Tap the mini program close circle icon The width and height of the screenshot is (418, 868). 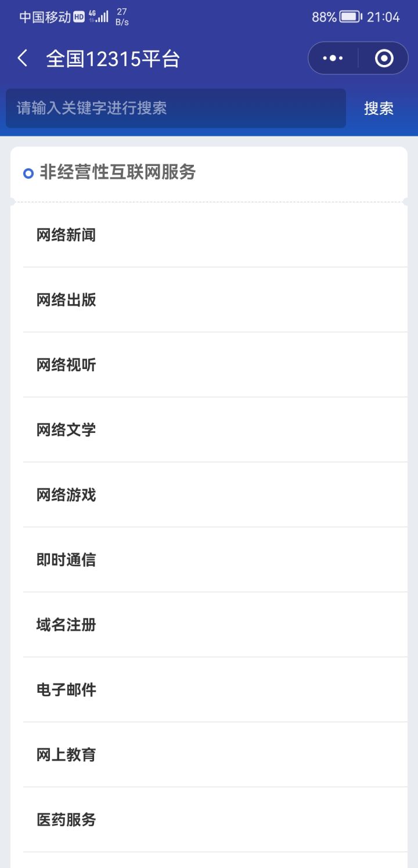[x=384, y=59]
